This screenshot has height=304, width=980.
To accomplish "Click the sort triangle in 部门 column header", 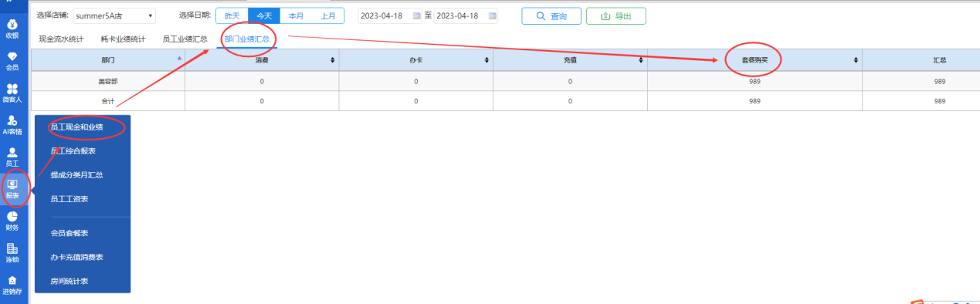I will click(180, 58).
